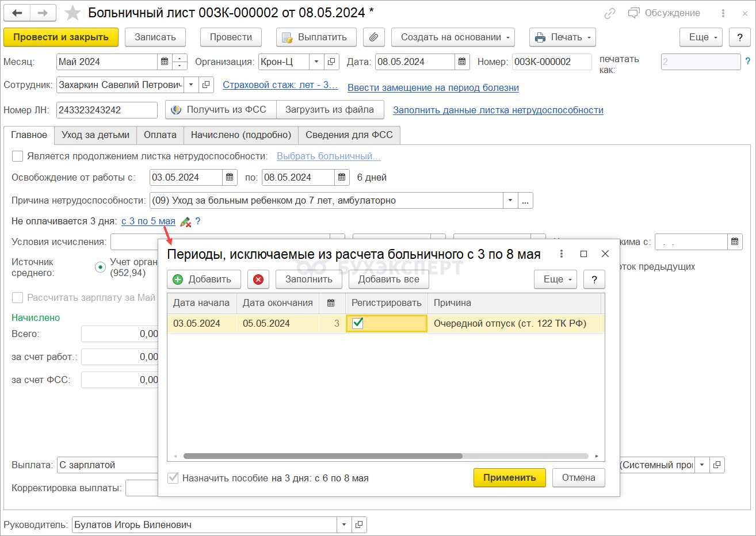756x536 pixels.
Task: Open the Организация Крон-Ц record
Action: pyautogui.click(x=331, y=62)
